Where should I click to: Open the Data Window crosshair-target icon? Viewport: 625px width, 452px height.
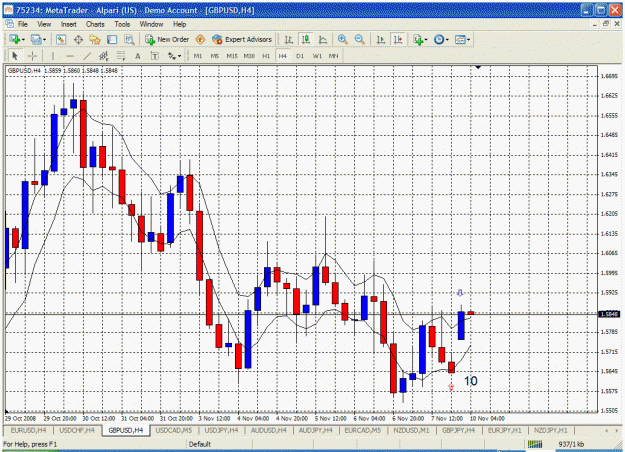point(78,39)
